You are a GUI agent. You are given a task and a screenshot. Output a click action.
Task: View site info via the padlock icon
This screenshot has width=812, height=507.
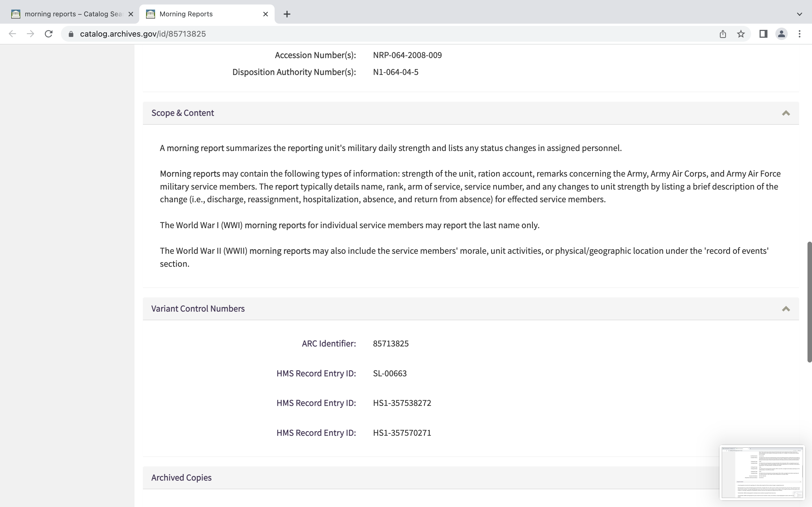(71, 34)
